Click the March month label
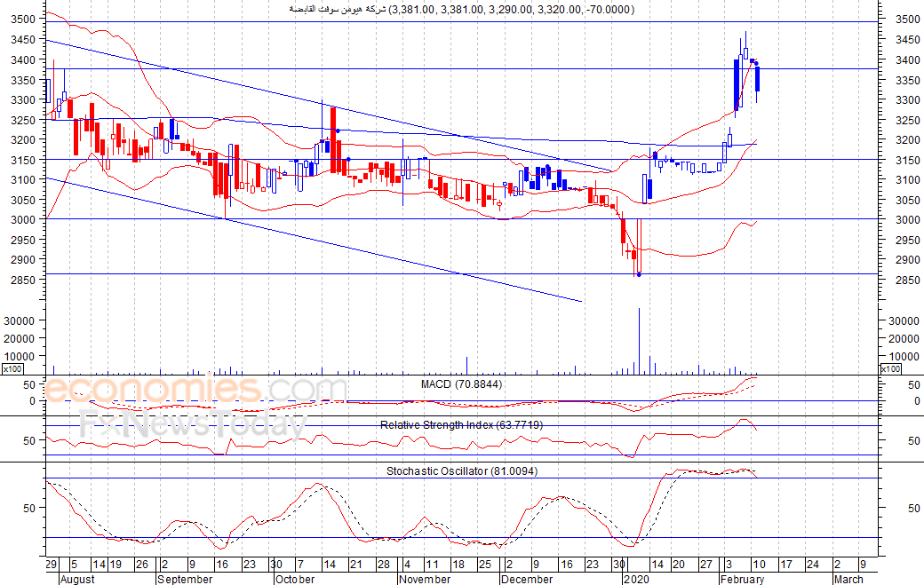Screen dimensions: 924x585 point(847,579)
